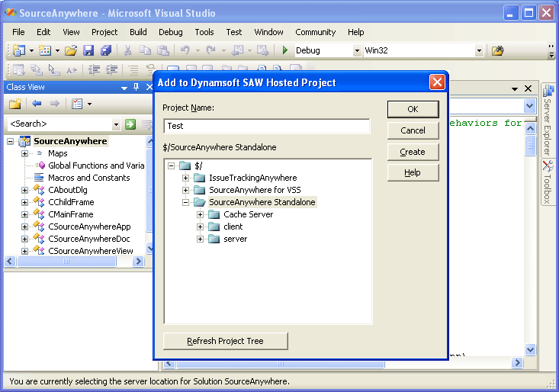Expand the Cache Server folder
Viewport: 559px width, 392px height.
point(201,214)
